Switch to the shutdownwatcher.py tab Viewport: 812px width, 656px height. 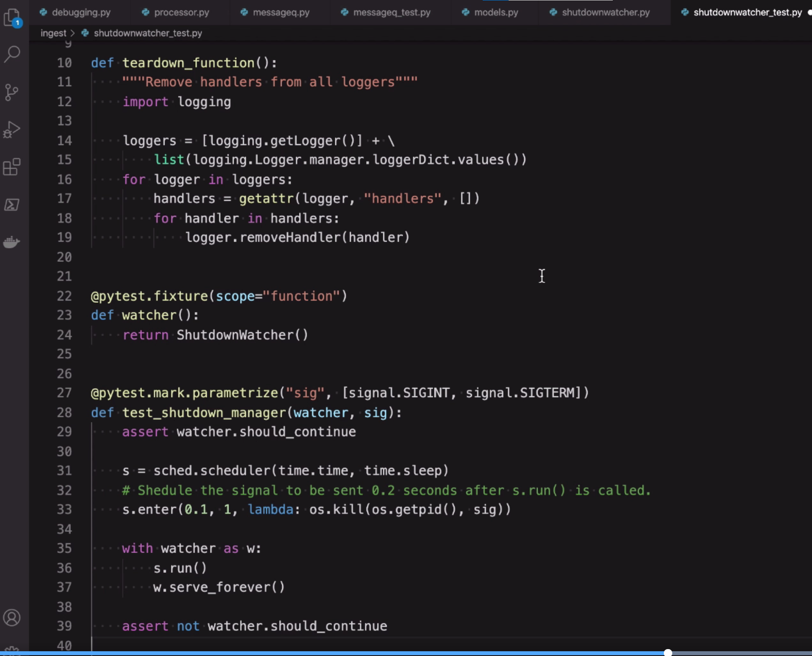click(x=605, y=12)
